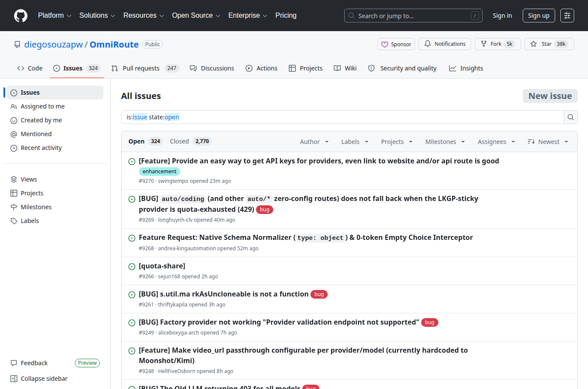Fork the OmniRoute repository
The image size is (588, 389).
pos(498,44)
